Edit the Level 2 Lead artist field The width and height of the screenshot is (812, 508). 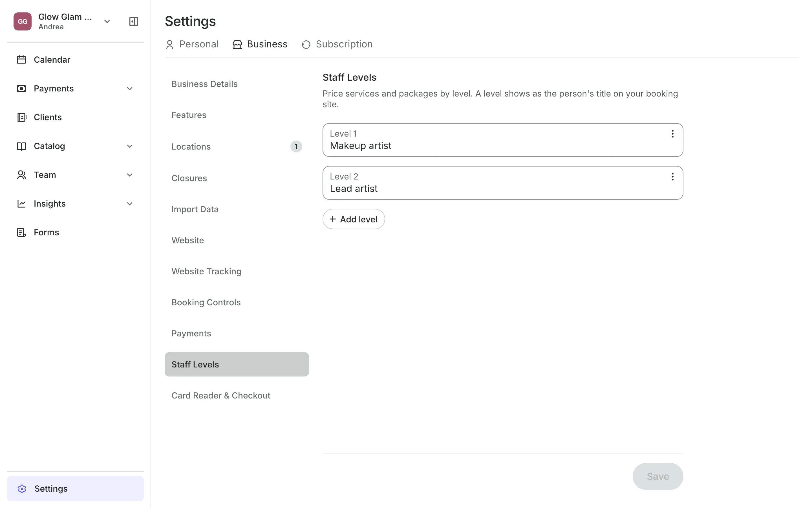click(503, 183)
